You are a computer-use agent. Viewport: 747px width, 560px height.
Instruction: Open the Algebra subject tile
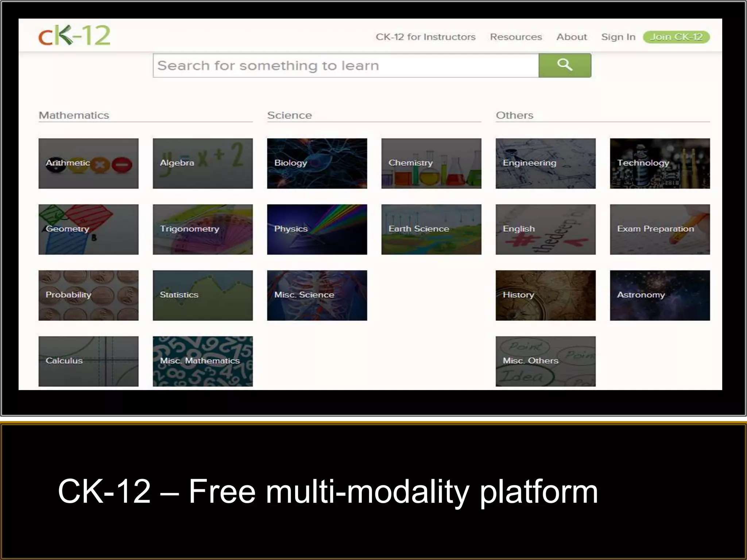tap(203, 163)
